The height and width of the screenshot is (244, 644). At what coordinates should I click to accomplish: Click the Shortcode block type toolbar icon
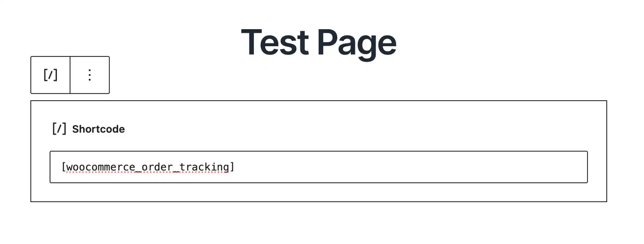tap(50, 75)
